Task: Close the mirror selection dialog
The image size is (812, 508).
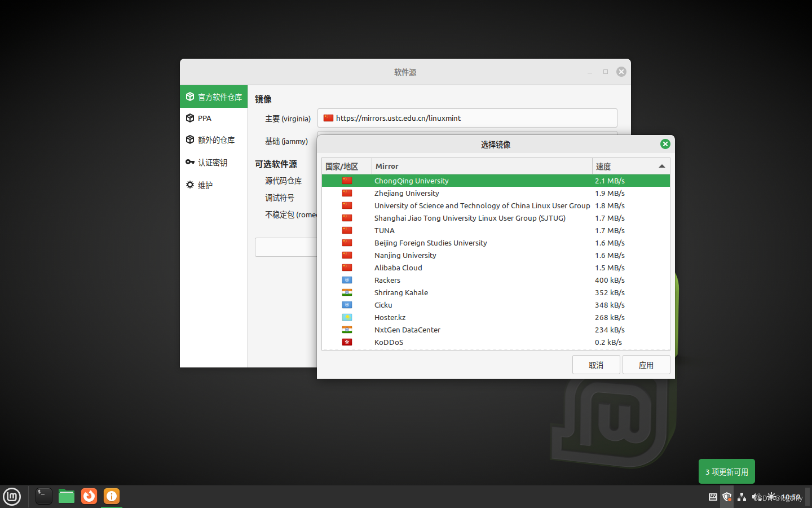Action: tap(665, 144)
